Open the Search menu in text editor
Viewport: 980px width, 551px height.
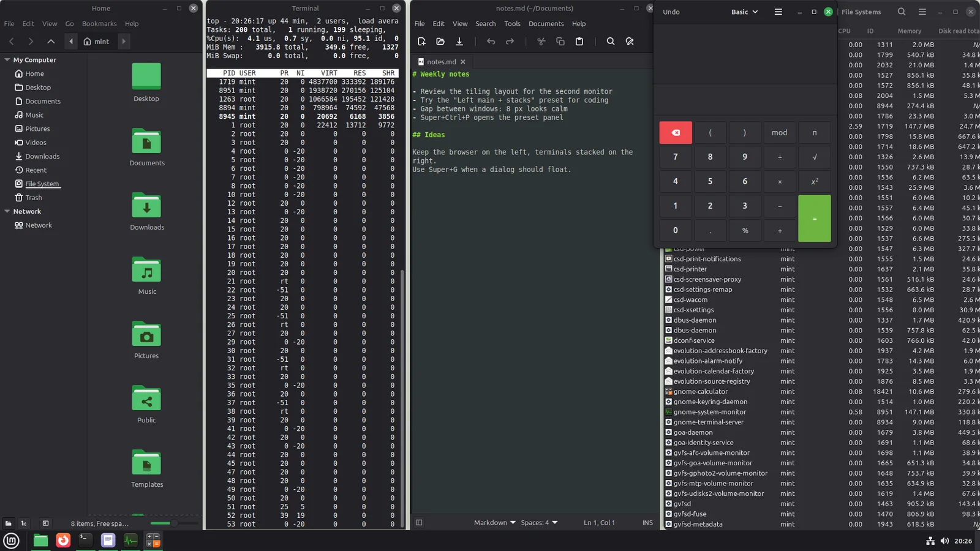point(486,24)
